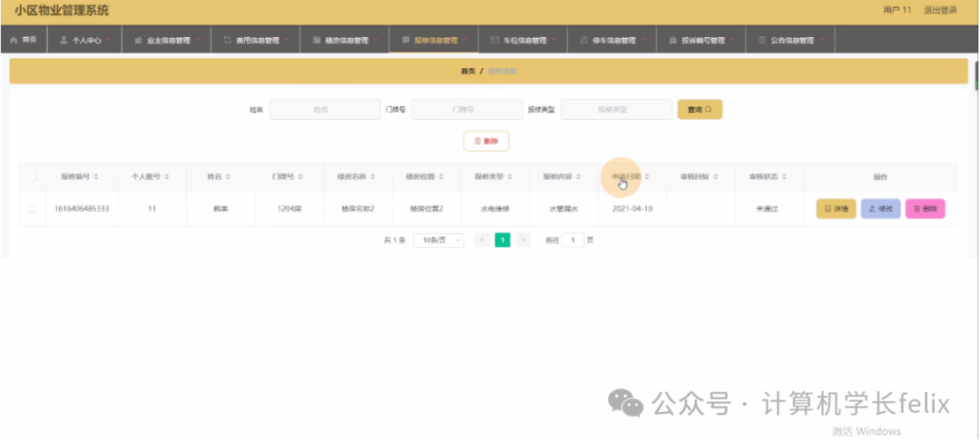The image size is (980, 442).
Task: Expand the 车位信息管理 menu chevron
Action: 554,40
